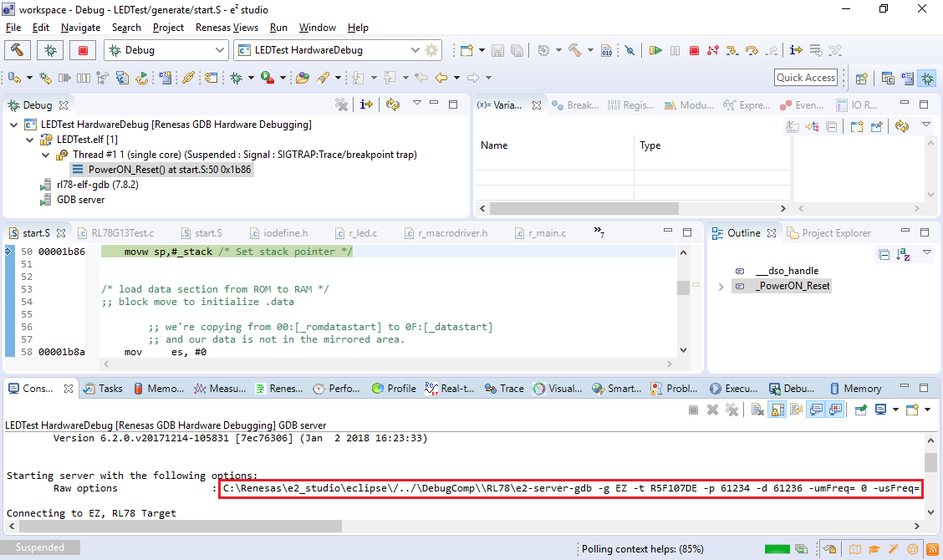Toggle Instruction Stepping Mode in main toolbar
The width and height of the screenshot is (943, 560).
(x=796, y=50)
